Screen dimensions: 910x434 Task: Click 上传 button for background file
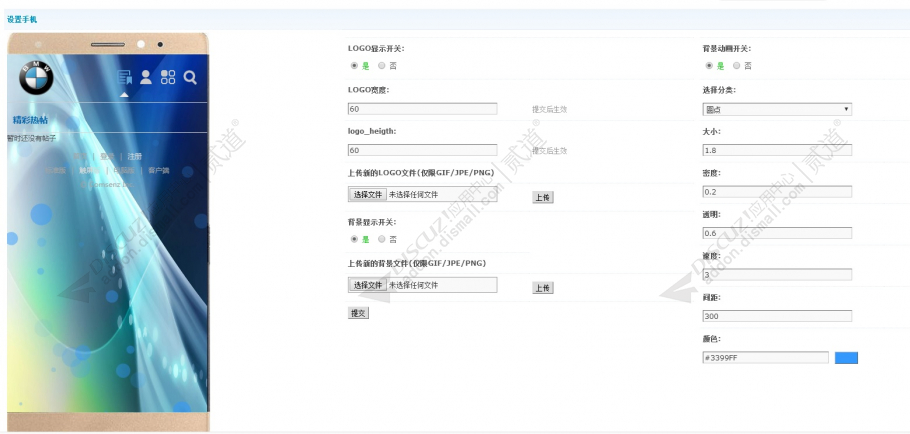543,288
